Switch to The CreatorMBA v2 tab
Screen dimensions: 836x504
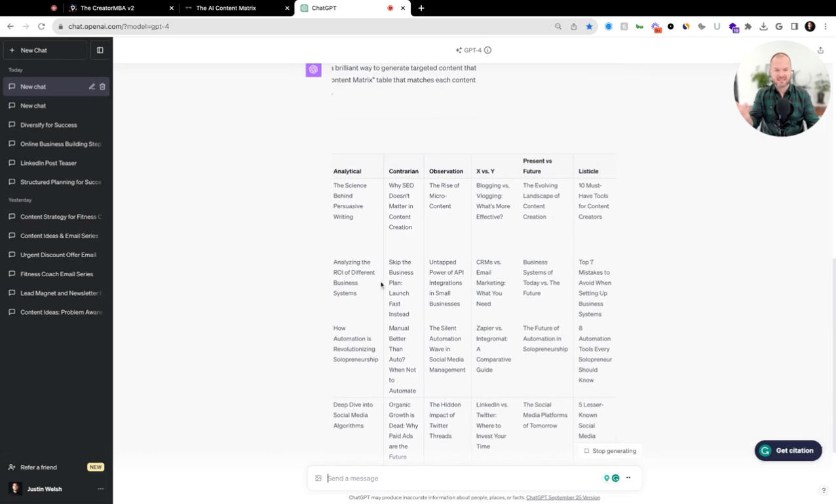107,8
